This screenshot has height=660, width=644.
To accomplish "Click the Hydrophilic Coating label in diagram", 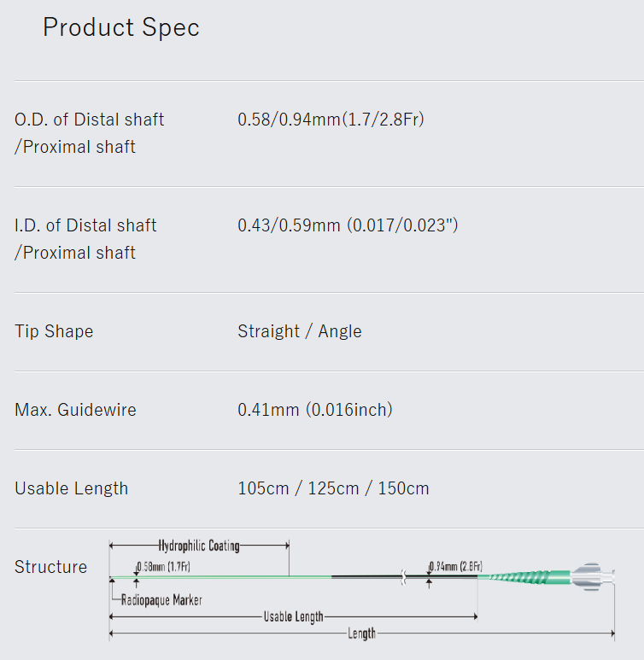I will coord(199,546).
